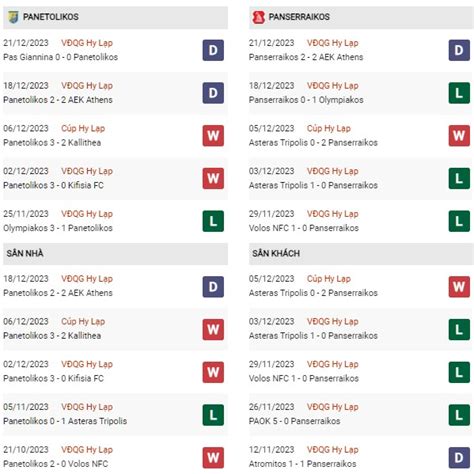This screenshot has width=474, height=474.
Task: Open Cúp Hy Lạp link dated 06/12/2023 in recent form
Action: pyautogui.click(x=83, y=128)
